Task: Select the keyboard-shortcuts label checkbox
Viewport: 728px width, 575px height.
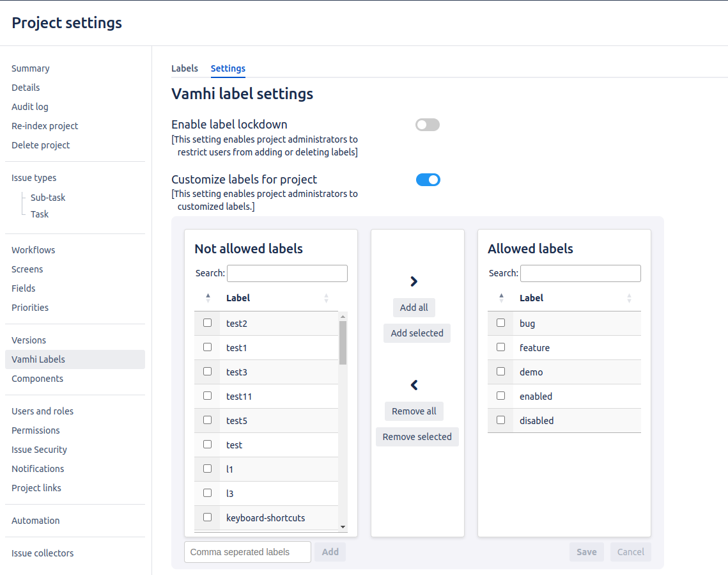Action: (207, 517)
